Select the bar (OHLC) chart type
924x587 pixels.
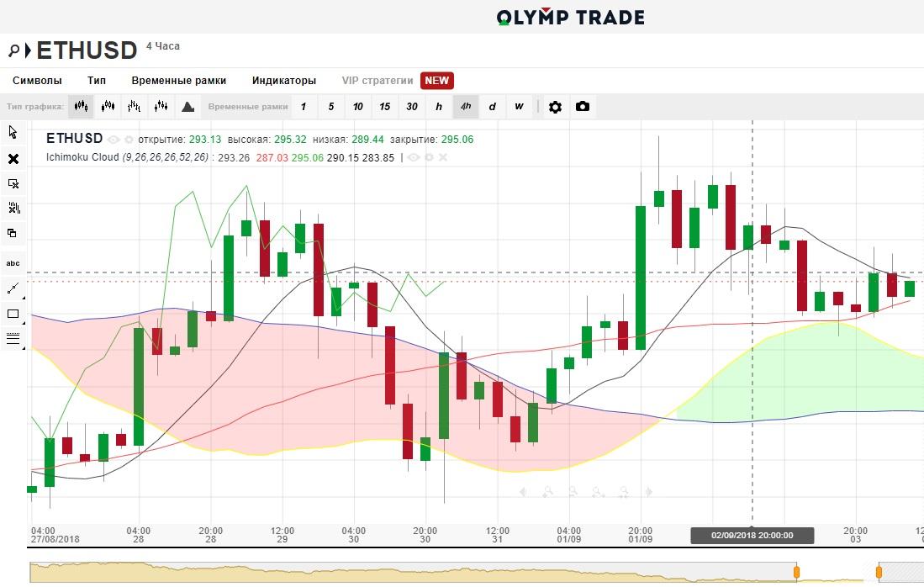[x=135, y=107]
